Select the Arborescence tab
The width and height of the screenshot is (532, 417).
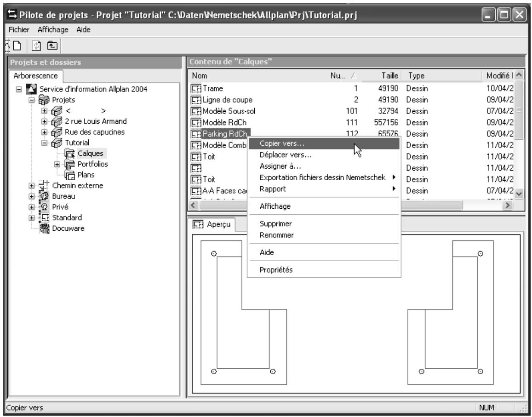(x=35, y=76)
